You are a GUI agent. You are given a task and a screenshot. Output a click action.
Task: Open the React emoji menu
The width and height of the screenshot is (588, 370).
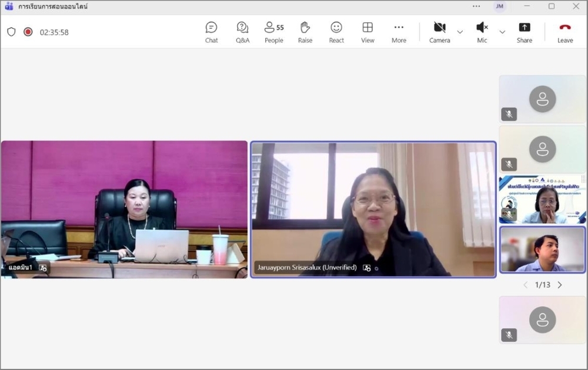point(336,32)
